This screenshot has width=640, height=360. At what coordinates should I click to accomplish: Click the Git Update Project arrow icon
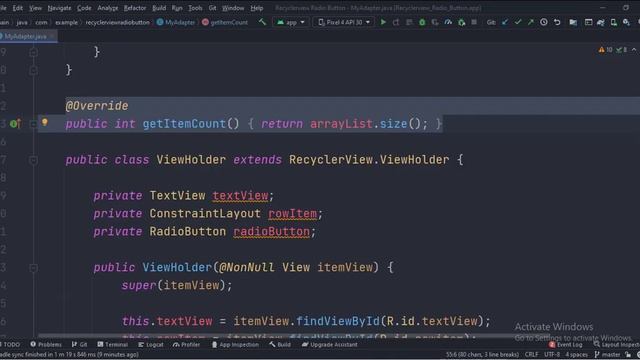(x=505, y=22)
